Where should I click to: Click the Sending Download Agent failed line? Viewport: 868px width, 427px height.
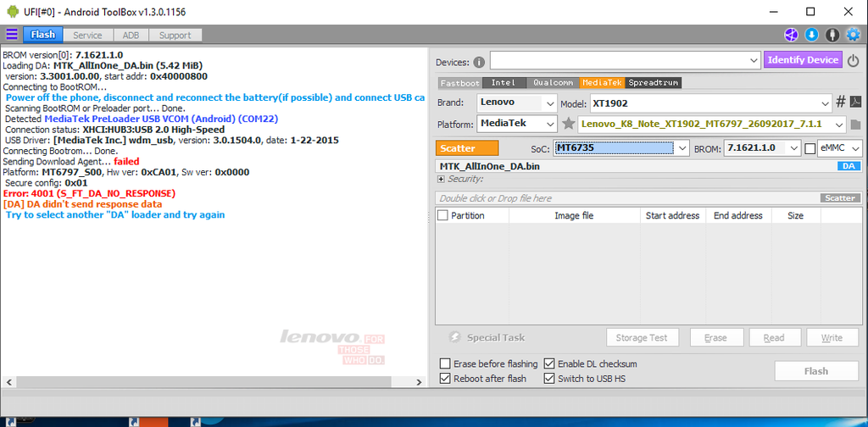pyautogui.click(x=71, y=162)
